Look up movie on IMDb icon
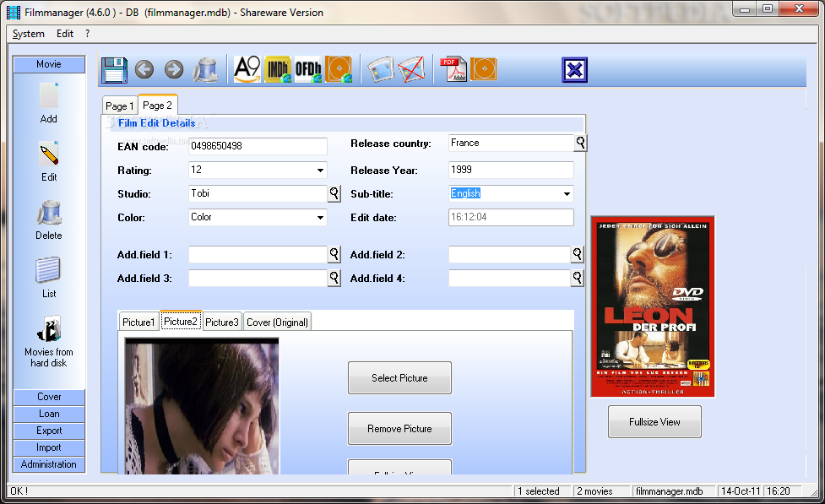This screenshot has width=825, height=504. coord(278,69)
